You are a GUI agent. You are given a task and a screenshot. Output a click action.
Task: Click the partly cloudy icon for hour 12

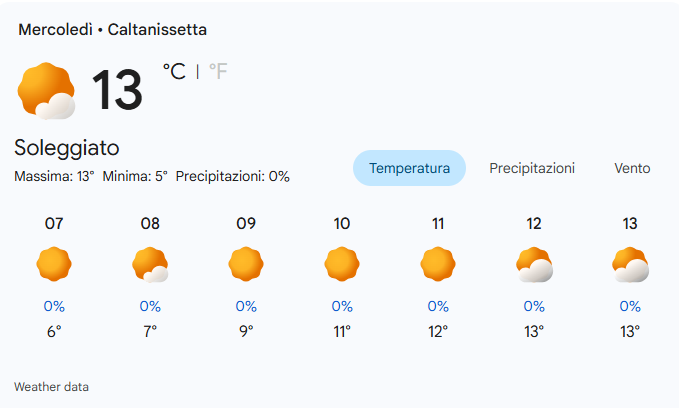[534, 264]
